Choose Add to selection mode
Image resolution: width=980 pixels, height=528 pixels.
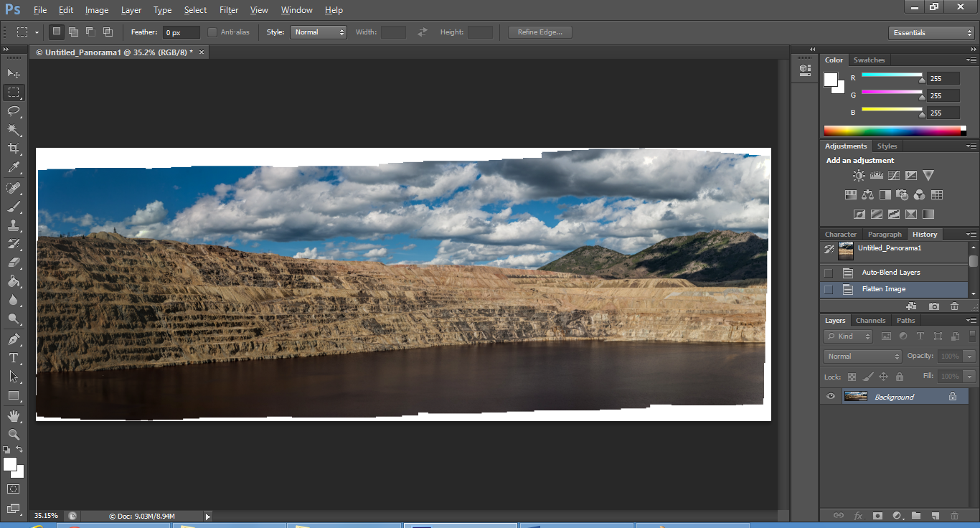coord(73,32)
